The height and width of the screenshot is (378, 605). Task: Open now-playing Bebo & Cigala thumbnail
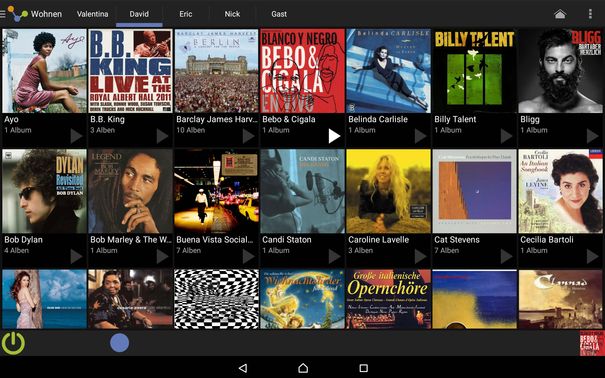[592, 343]
